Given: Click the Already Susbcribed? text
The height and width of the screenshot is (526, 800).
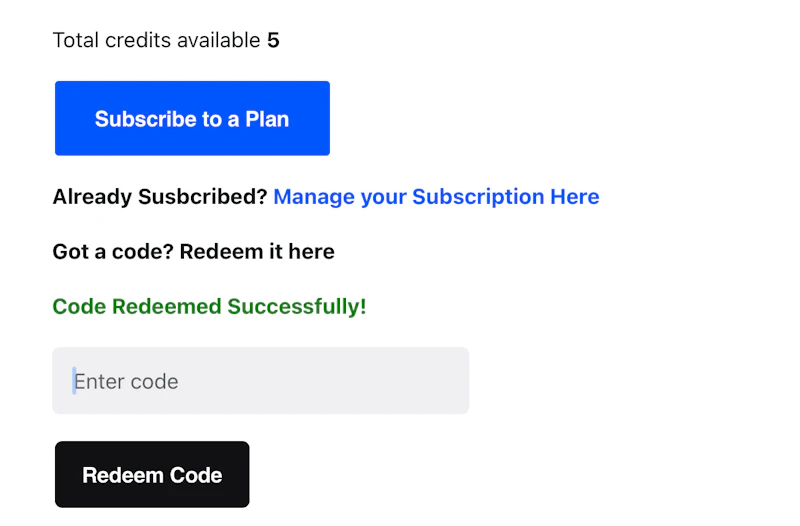Looking at the screenshot, I should (x=160, y=197).
